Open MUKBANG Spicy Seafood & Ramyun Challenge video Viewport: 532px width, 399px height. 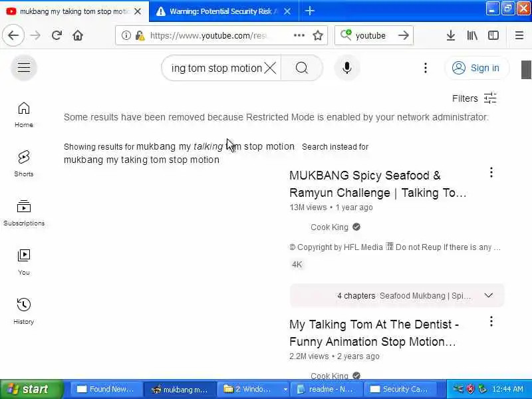(378, 184)
